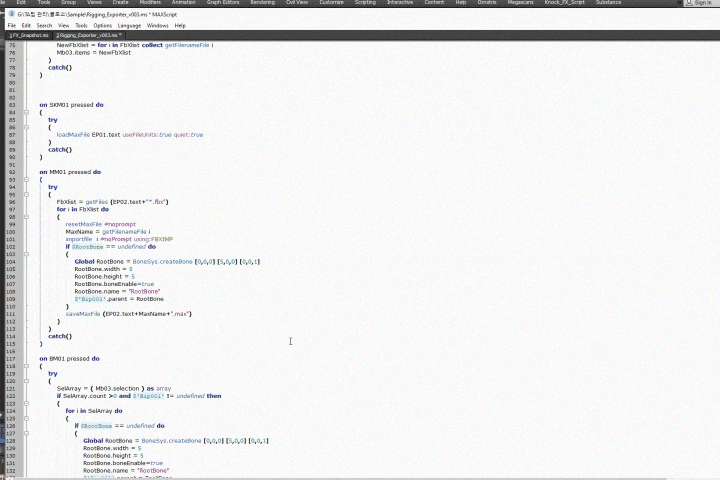This screenshot has width=720, height=480.
Task: Open the Ornatrix menu
Action: coord(487,2)
